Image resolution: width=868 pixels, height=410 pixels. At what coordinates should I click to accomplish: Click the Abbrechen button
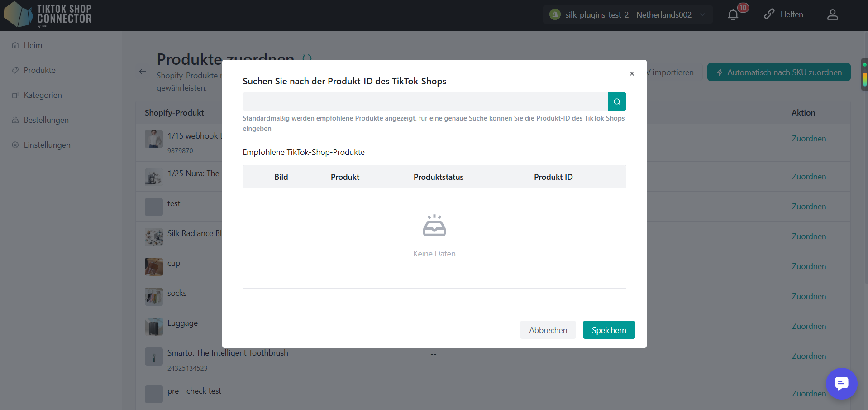(548, 330)
